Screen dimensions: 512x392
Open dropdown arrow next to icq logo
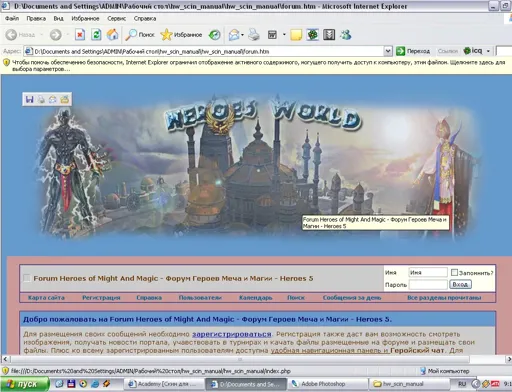(488, 51)
